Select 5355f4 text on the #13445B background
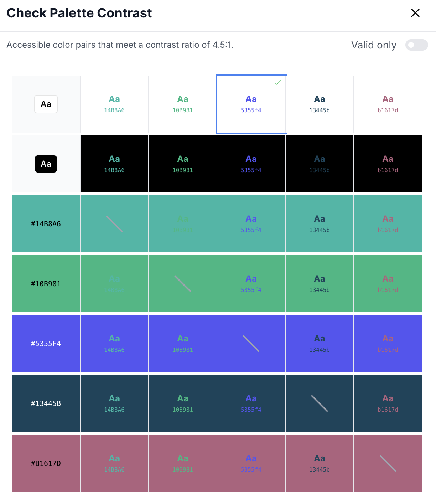 (251, 403)
